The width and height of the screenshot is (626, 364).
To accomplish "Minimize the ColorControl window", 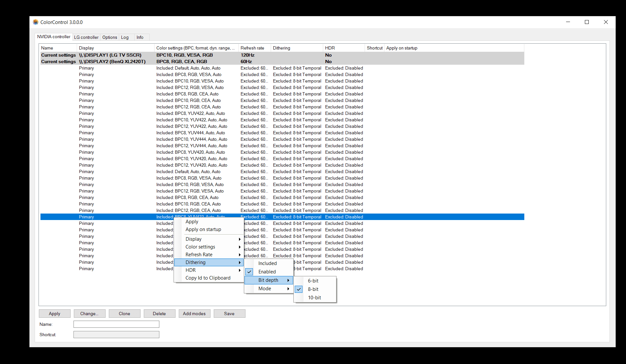I will (568, 22).
